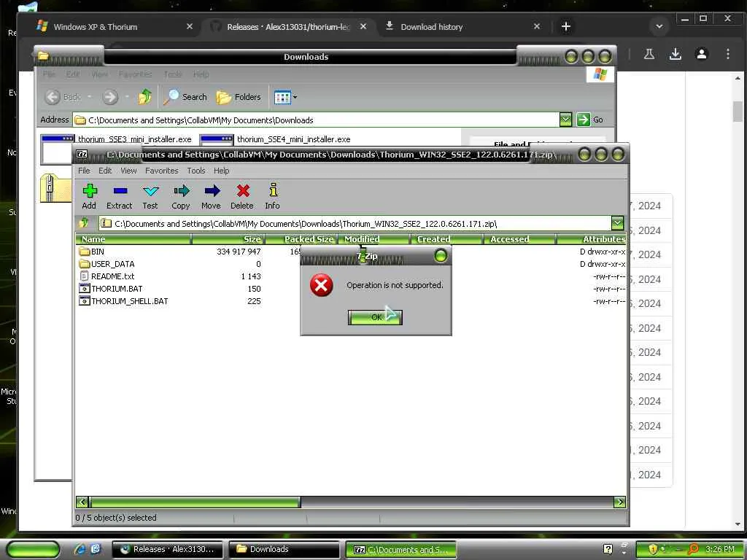The image size is (747, 560).
Task: Sort by the Created column
Action: click(447, 239)
